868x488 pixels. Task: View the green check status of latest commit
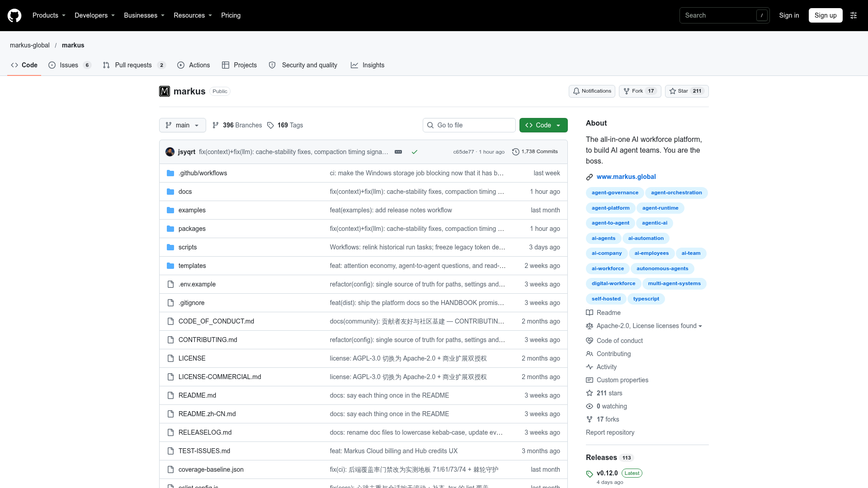tap(414, 152)
